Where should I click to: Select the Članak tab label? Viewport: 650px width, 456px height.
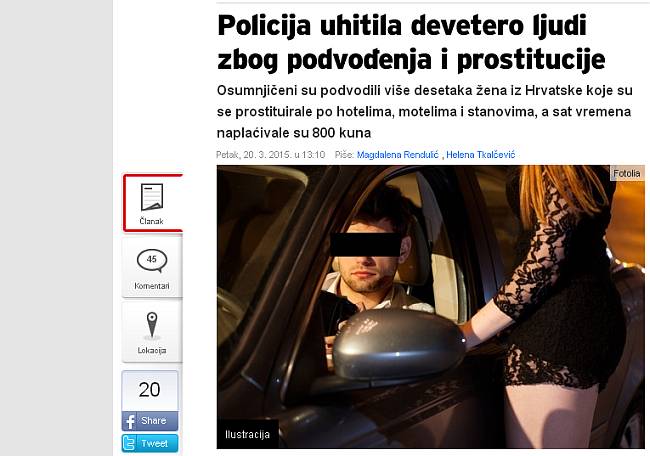point(152,220)
